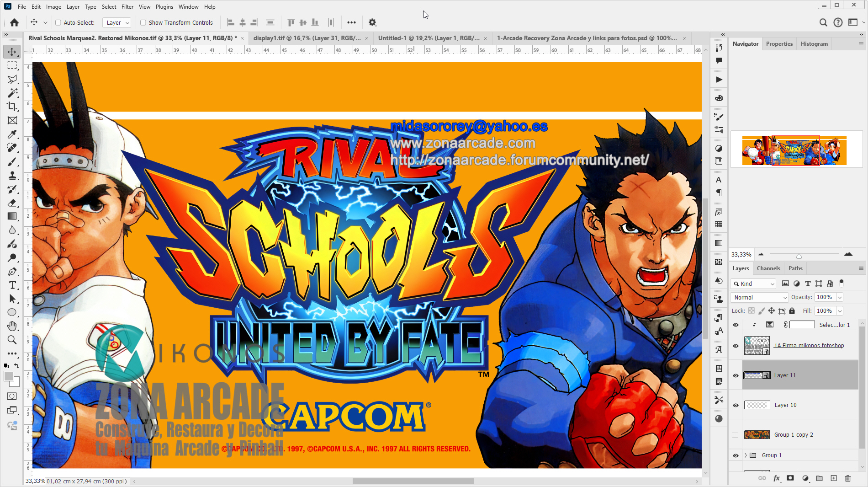Open options bar settings gear
This screenshot has height=487, width=868.
tap(372, 22)
